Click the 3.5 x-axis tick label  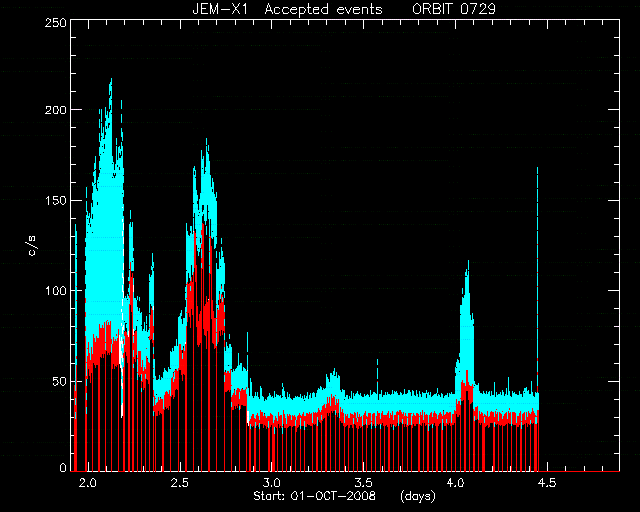tap(363, 483)
